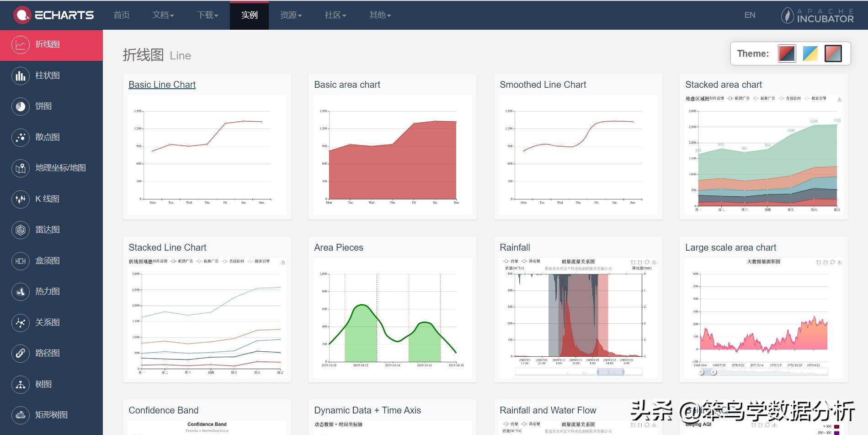The image size is (868, 435).
Task: Open the 热力图 heatmap icon
Action: pos(21,292)
